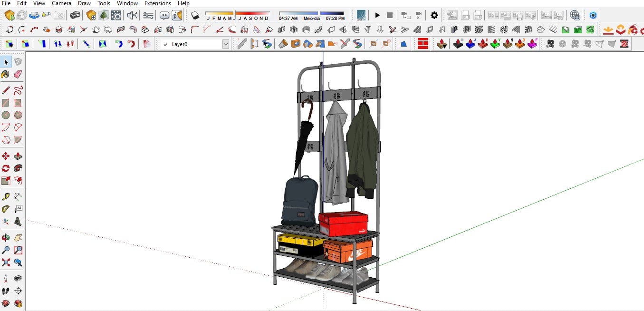Open Enscape settings sliders icon
644x311 pixels.
[148, 15]
